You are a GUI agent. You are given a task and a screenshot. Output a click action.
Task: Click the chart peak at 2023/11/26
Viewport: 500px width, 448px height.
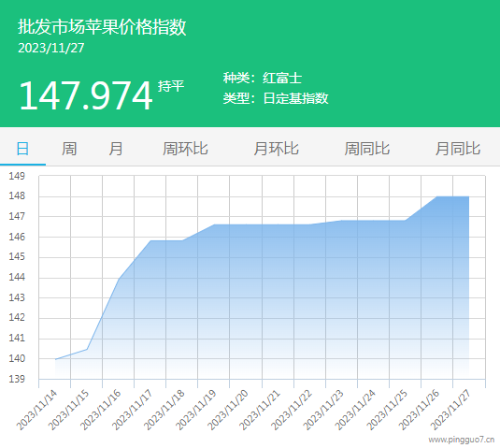click(436, 197)
